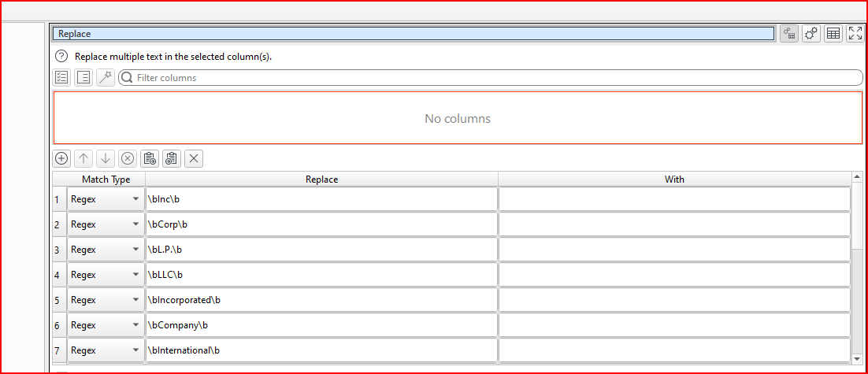Click the \bL.P.\b replace field
Image resolution: width=868 pixels, height=374 pixels.
[x=321, y=250]
